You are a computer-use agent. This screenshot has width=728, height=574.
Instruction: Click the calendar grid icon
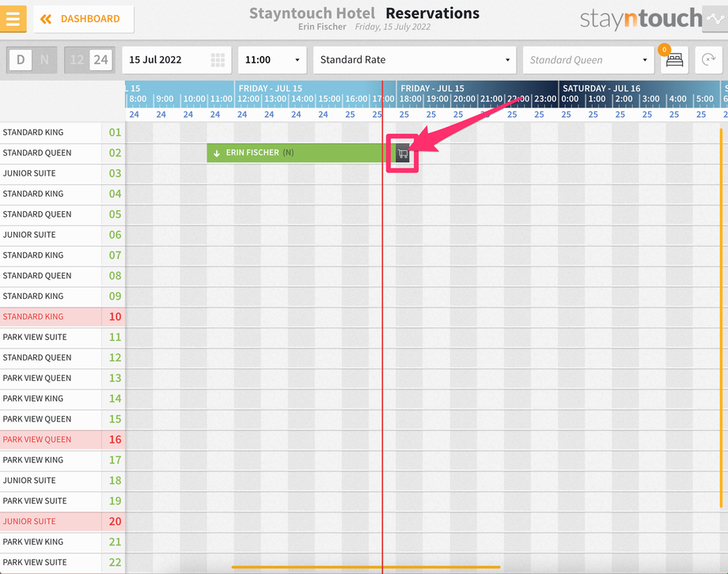[x=218, y=60]
